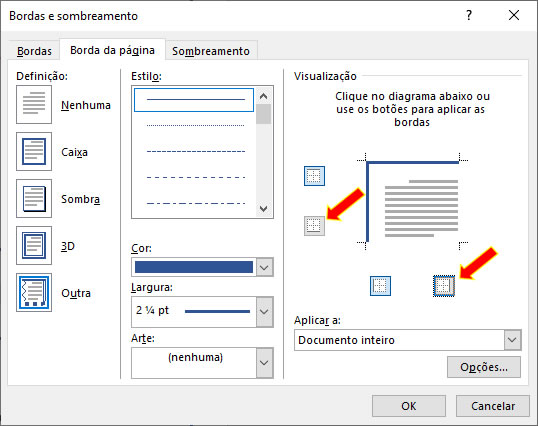This screenshot has width=538, height=426.
Task: Select the short-dashed line style
Action: [196, 151]
